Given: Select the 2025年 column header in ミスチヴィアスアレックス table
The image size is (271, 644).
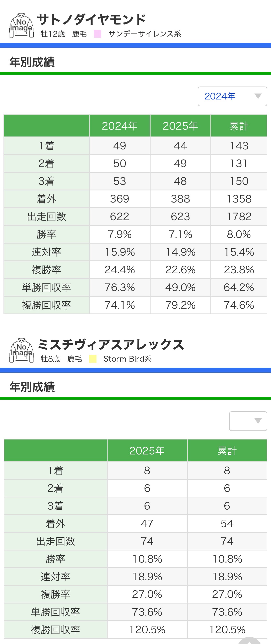Looking at the screenshot, I should (x=147, y=451).
